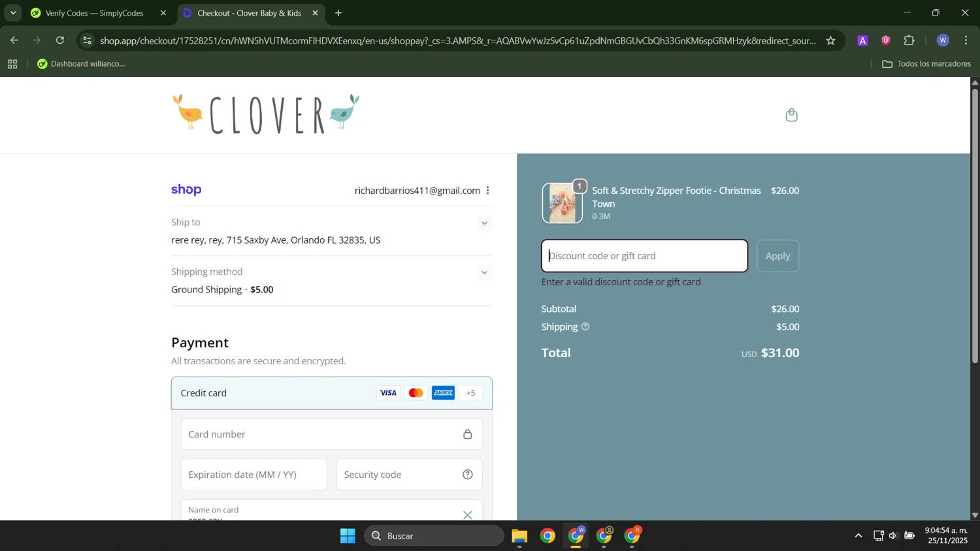This screenshot has width=980, height=551.
Task: Click the address bar URL
Action: [x=457, y=40]
